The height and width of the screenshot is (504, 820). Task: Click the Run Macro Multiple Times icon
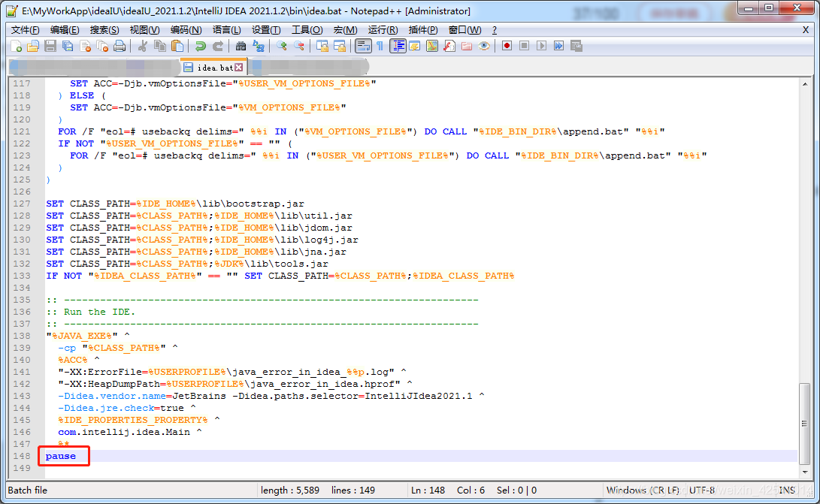(x=559, y=46)
